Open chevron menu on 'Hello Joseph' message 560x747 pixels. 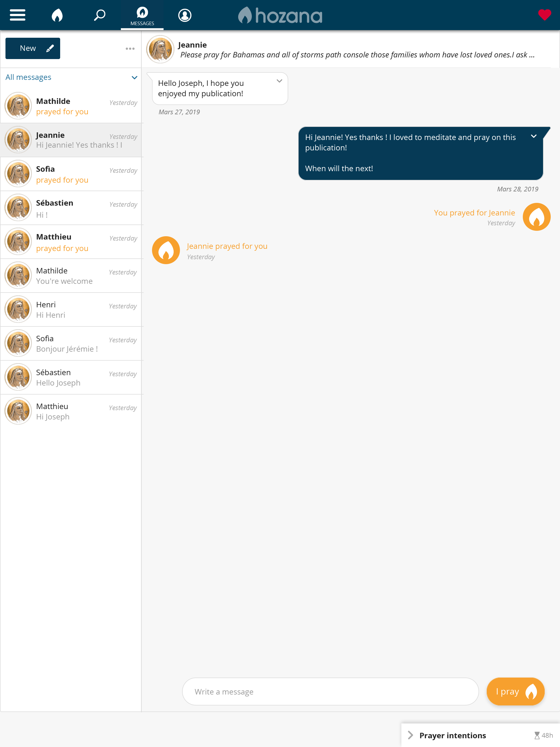point(279,81)
